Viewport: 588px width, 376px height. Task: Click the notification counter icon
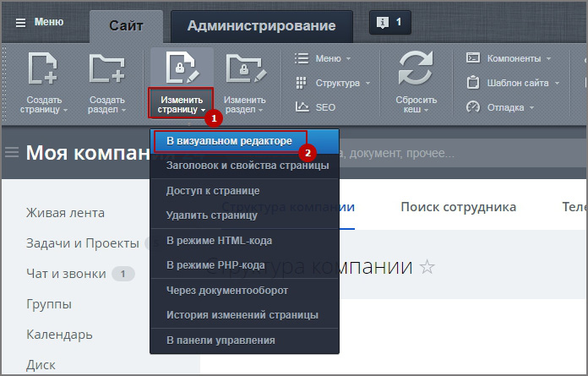click(x=389, y=22)
